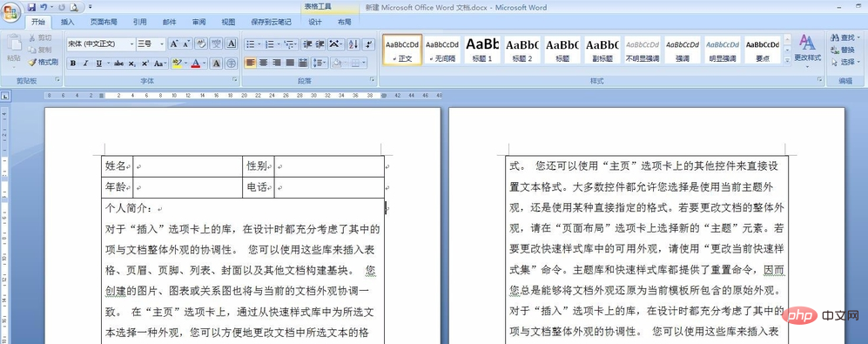
Task: Apply the 不明显强调 style
Action: click(643, 50)
